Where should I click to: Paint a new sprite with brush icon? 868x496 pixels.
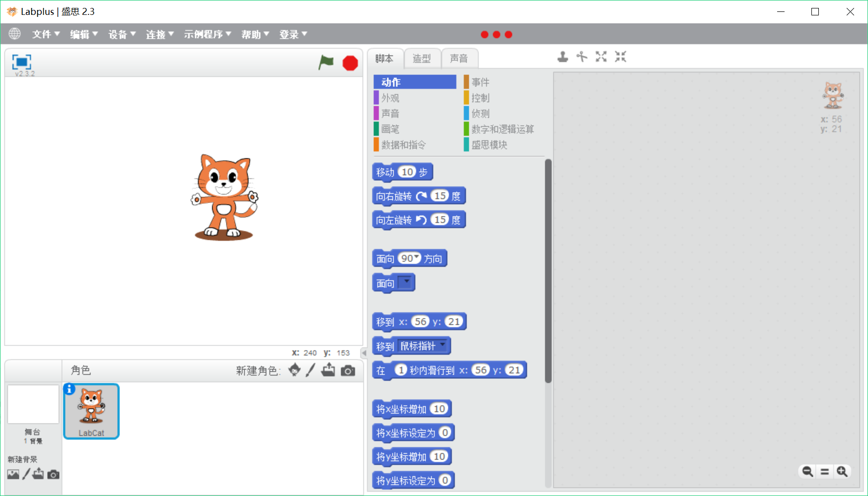click(x=310, y=370)
